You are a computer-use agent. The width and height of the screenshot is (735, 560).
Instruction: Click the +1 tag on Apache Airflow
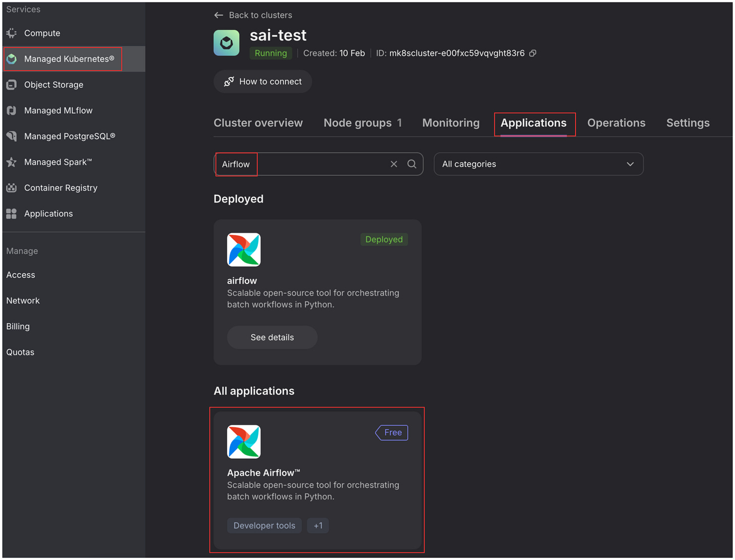[x=318, y=526]
